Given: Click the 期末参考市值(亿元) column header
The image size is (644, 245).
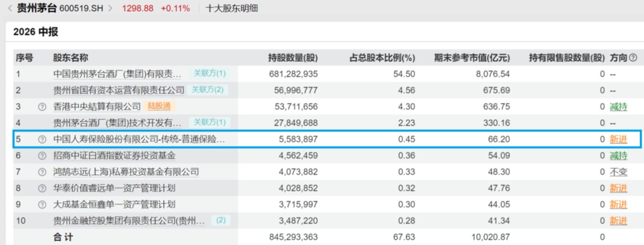Looking at the screenshot, I should click(x=472, y=57).
